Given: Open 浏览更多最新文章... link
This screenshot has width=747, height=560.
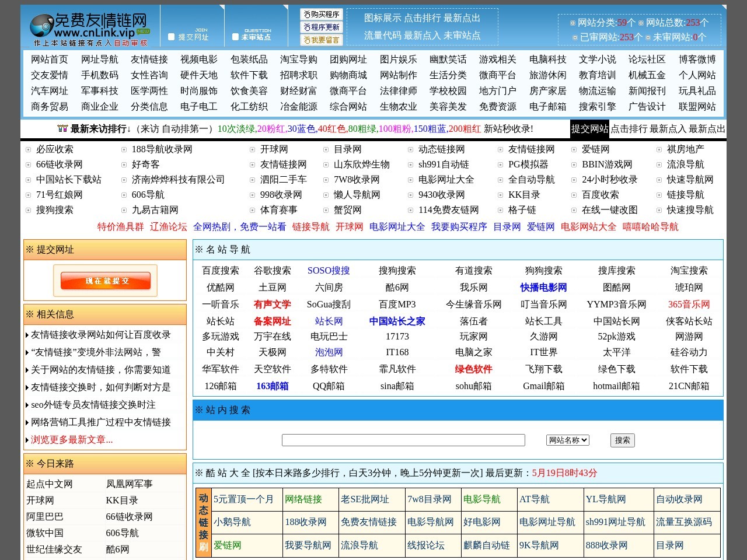Looking at the screenshot, I should click(x=72, y=440).
